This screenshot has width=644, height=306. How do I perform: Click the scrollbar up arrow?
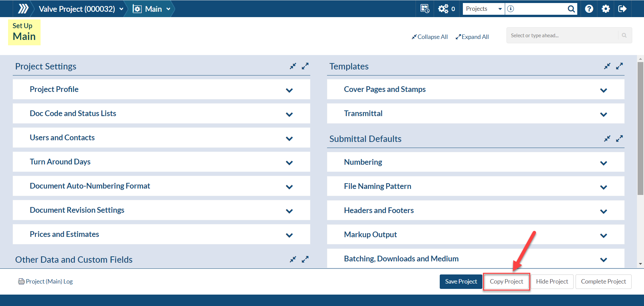tap(640, 58)
